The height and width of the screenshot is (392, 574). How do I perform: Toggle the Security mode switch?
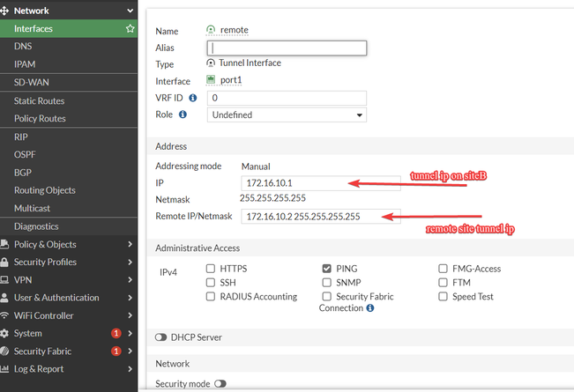pos(220,383)
